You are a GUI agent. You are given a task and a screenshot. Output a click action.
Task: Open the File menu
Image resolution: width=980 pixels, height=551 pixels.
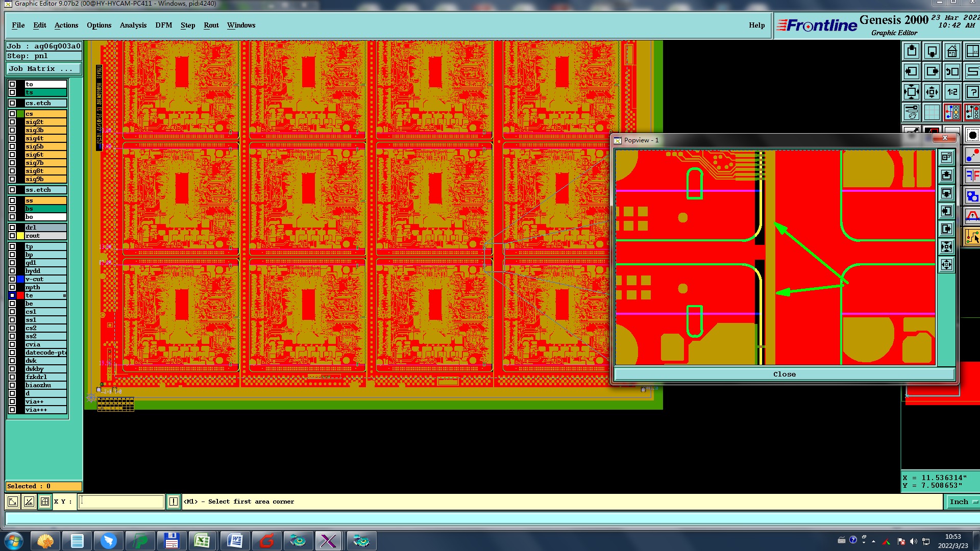click(x=18, y=25)
